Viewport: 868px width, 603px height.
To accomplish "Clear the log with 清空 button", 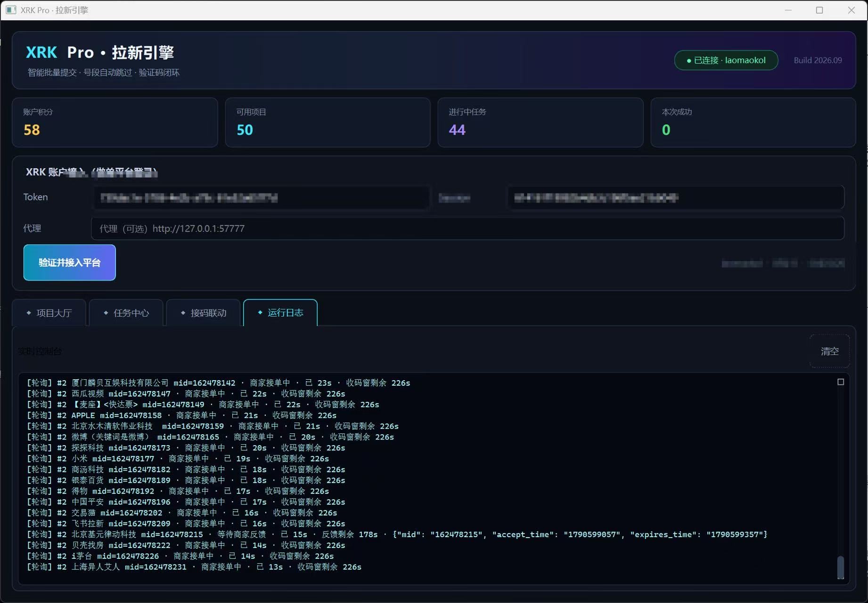I will [829, 351].
